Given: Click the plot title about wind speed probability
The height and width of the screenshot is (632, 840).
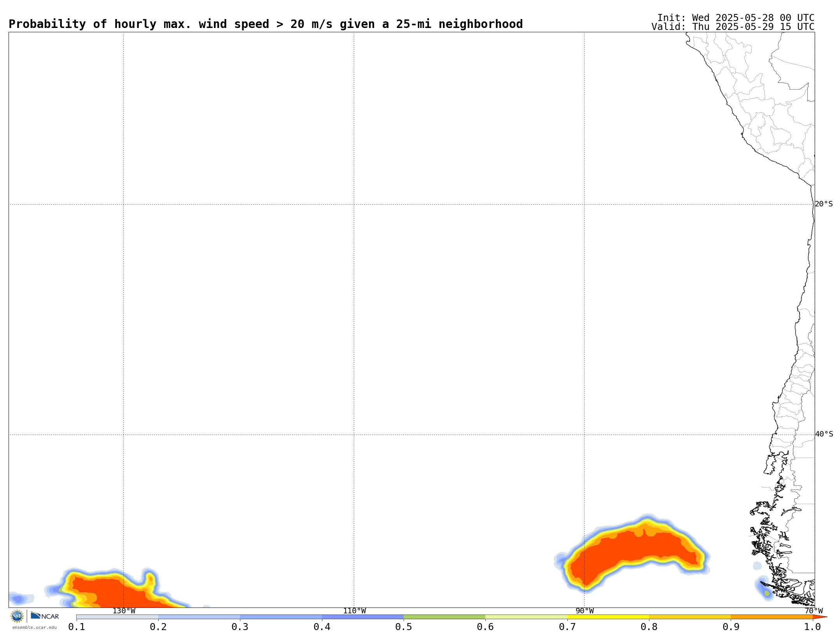Looking at the screenshot, I should [x=266, y=24].
